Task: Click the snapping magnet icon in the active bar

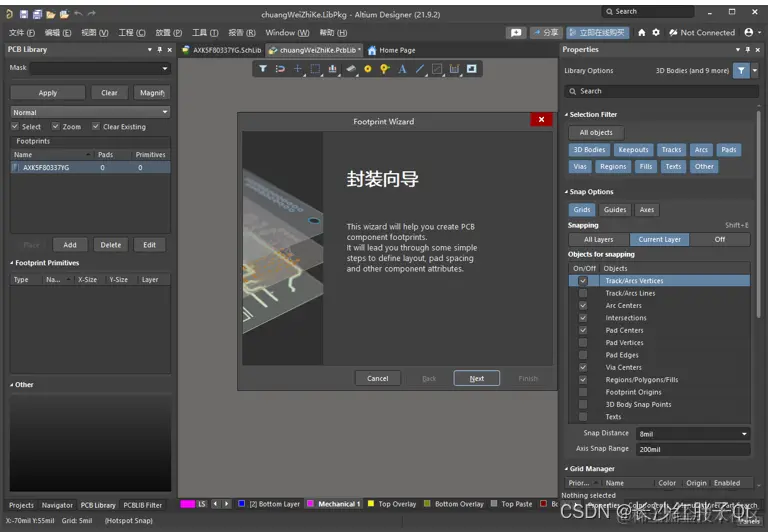Action: point(280,69)
